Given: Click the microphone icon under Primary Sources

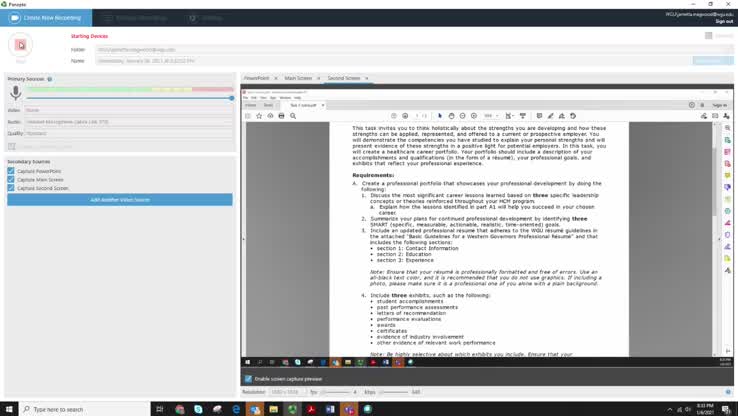Looking at the screenshot, I should (16, 93).
